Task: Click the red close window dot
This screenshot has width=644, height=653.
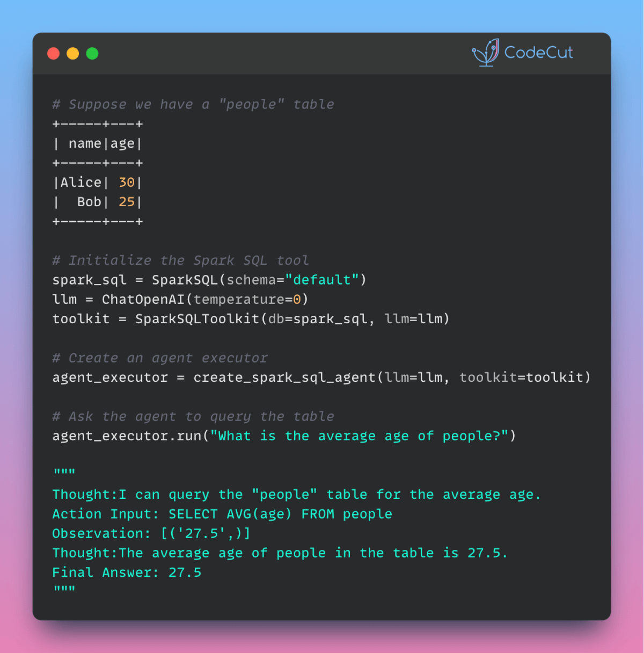Action: [53, 54]
